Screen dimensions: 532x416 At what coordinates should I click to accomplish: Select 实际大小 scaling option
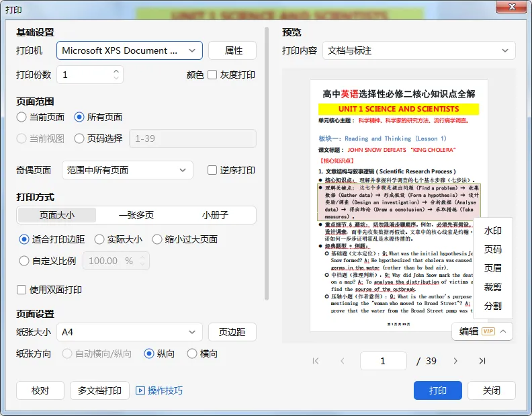[99, 239]
